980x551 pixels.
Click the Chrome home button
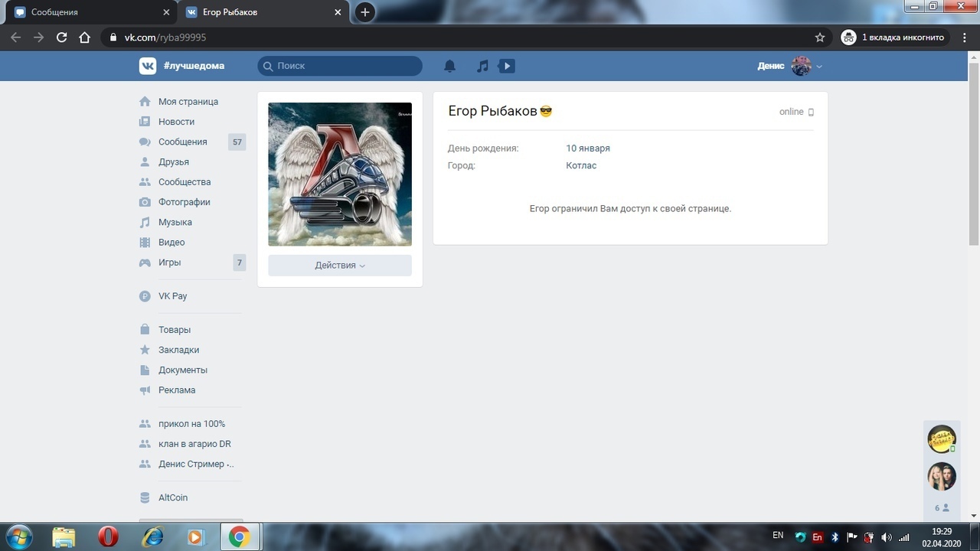[85, 37]
